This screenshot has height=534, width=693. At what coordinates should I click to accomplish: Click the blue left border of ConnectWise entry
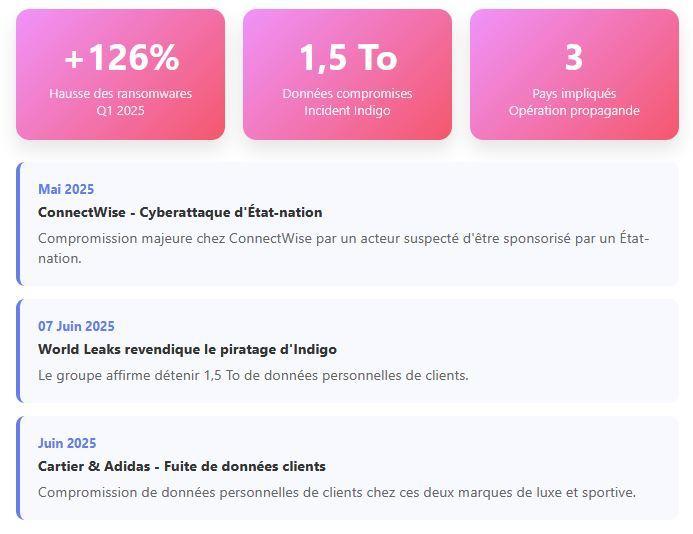point(18,224)
